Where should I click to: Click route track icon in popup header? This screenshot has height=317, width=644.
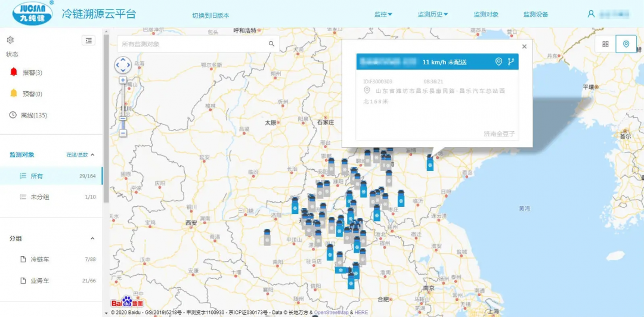510,61
